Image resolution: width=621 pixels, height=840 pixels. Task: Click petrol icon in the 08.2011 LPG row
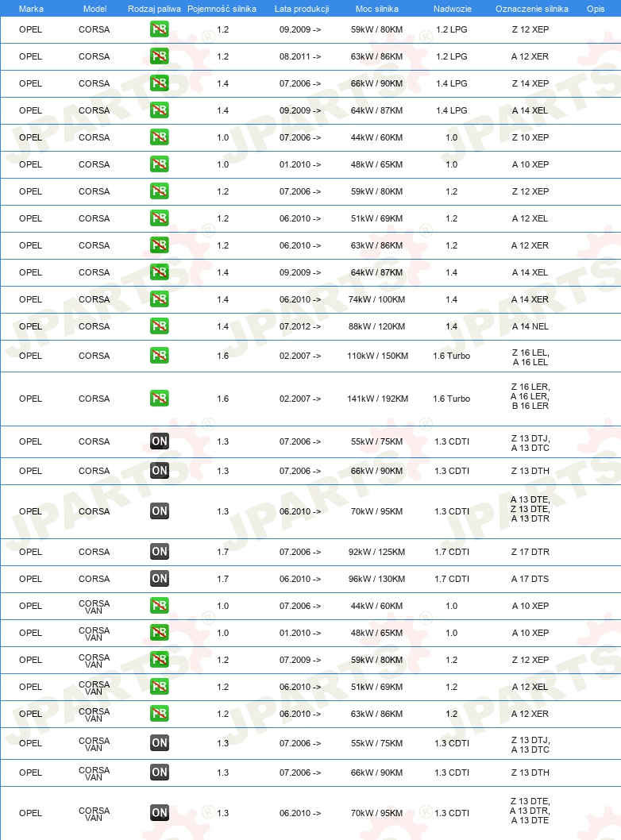point(159,56)
